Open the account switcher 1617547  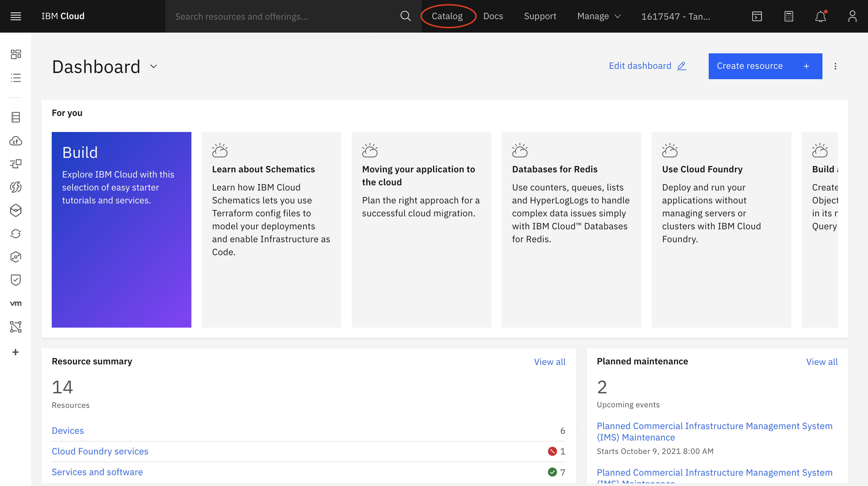675,16
